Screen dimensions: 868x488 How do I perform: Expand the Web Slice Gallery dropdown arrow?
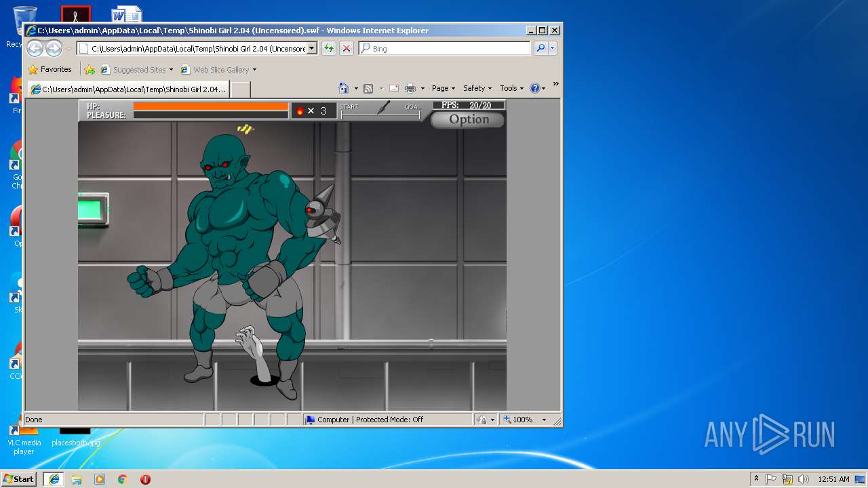coord(255,70)
